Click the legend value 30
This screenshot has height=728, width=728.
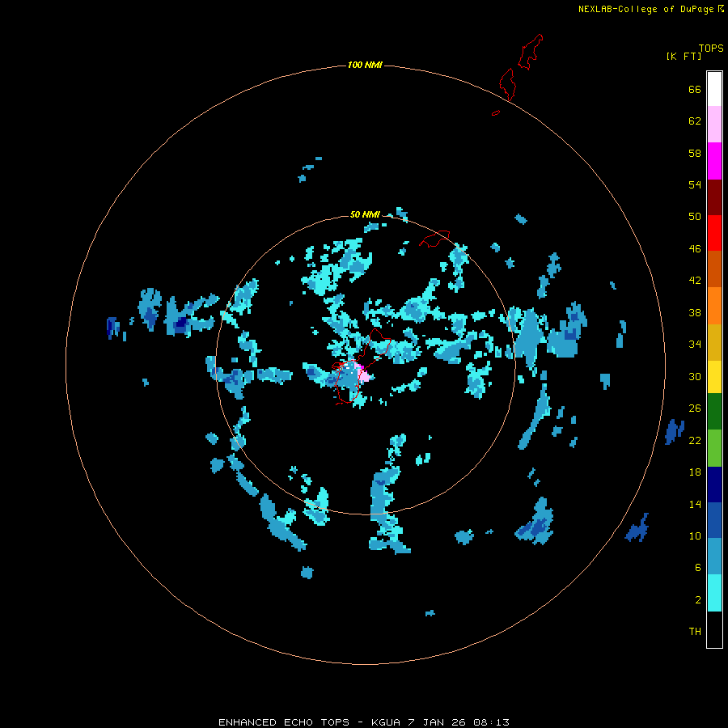[x=695, y=376]
